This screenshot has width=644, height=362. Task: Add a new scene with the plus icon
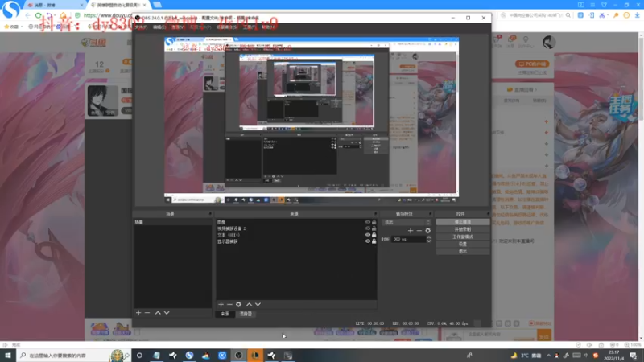[x=138, y=313]
